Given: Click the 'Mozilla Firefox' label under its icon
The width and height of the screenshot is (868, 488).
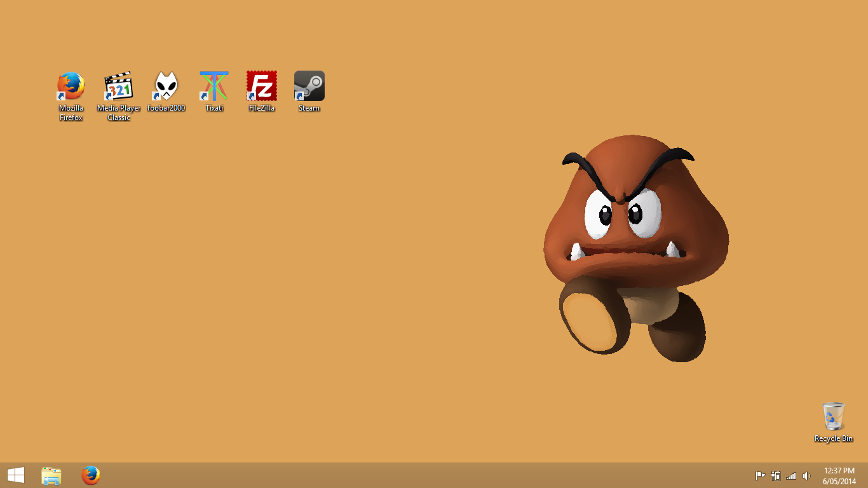Looking at the screenshot, I should pos(71,113).
